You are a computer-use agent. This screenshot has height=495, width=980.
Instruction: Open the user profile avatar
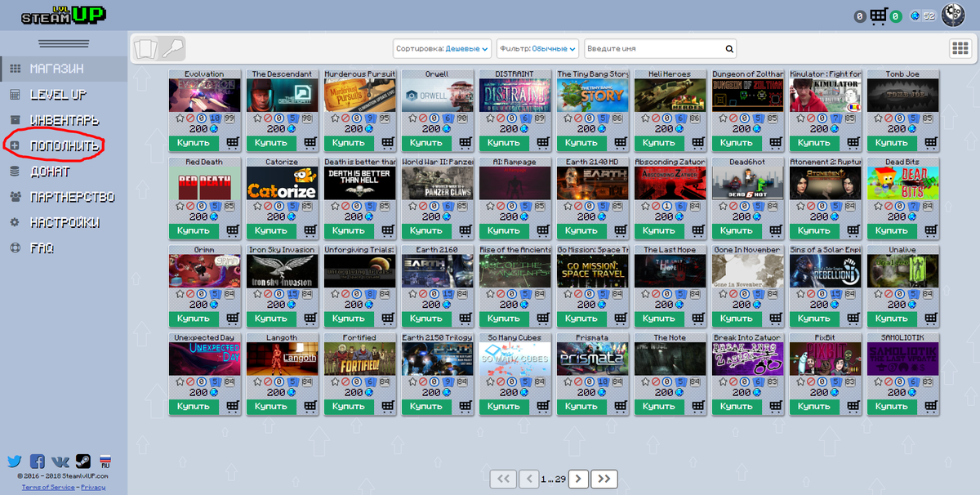click(x=953, y=16)
